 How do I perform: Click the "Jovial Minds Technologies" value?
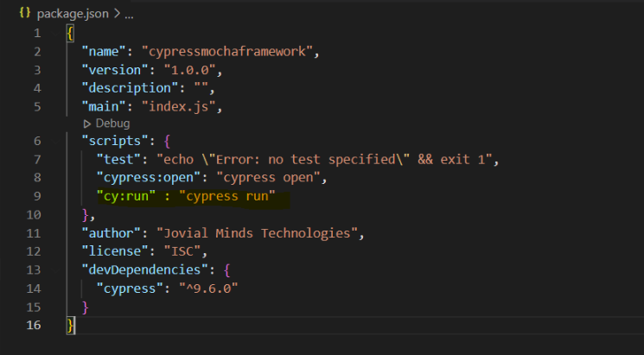point(257,233)
